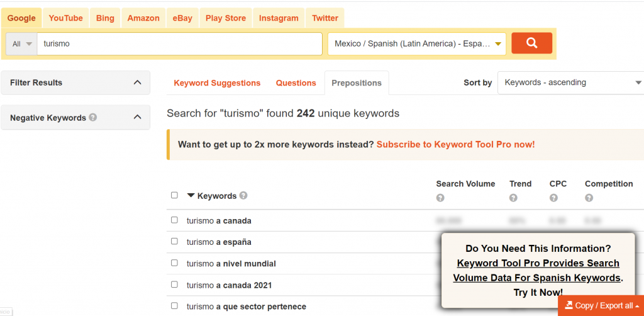Click the orange search magnifier button

coord(531,43)
